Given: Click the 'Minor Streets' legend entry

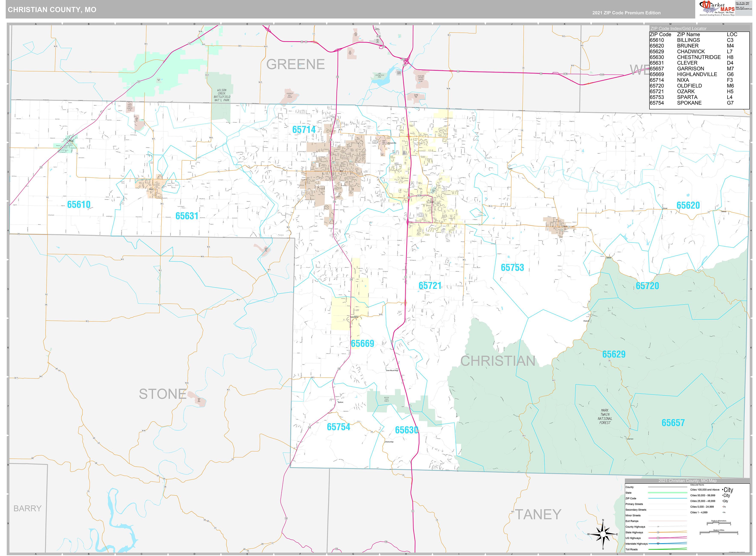Looking at the screenshot, I should [x=633, y=516].
